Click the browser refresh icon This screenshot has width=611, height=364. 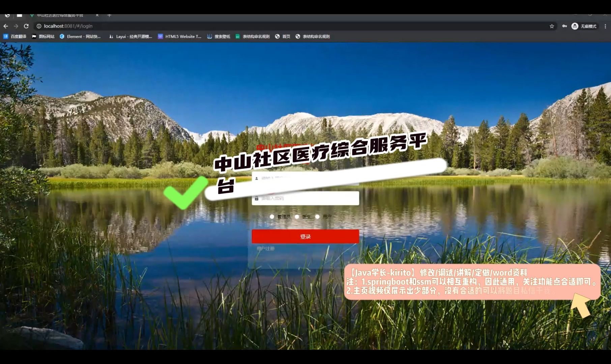coord(26,26)
